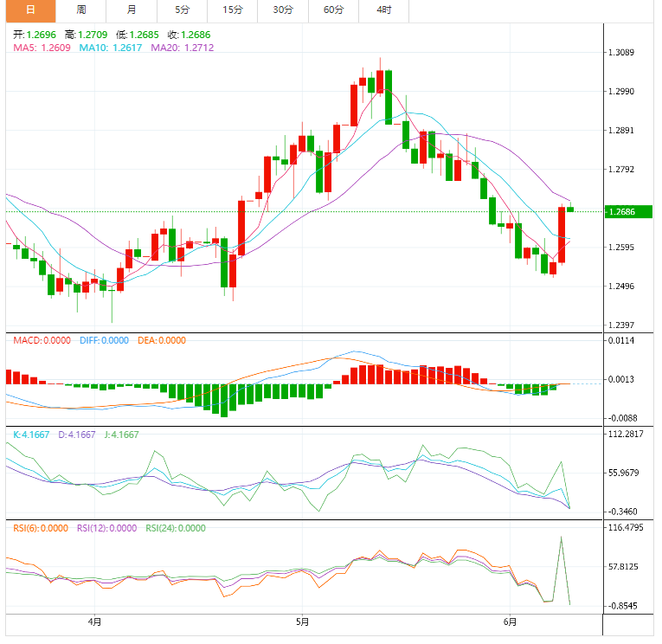Switch to the 周 (weekly) tab

(x=81, y=10)
